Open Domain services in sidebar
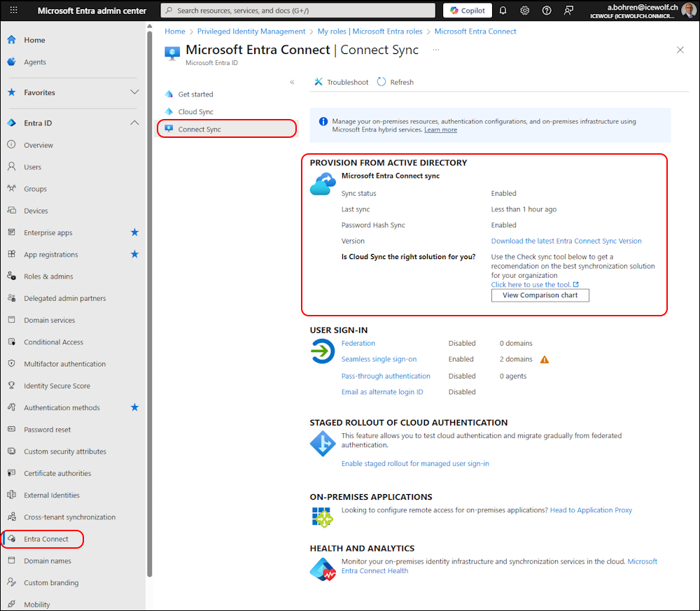The image size is (700, 611). [50, 320]
